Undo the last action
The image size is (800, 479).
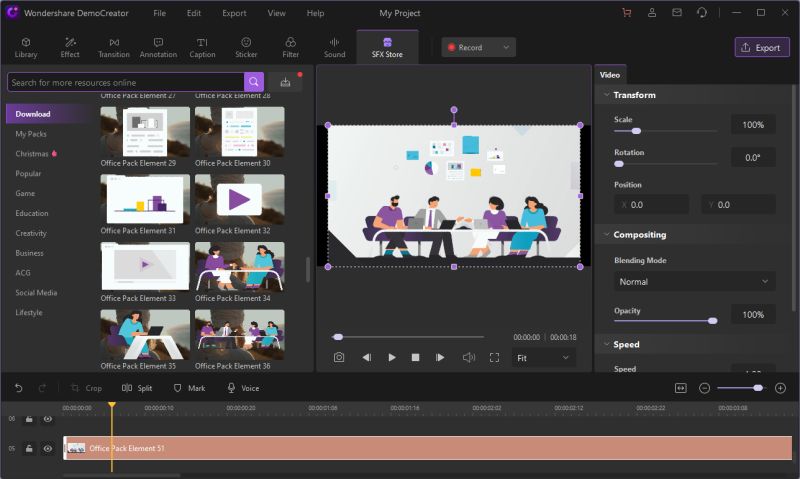(x=18, y=388)
